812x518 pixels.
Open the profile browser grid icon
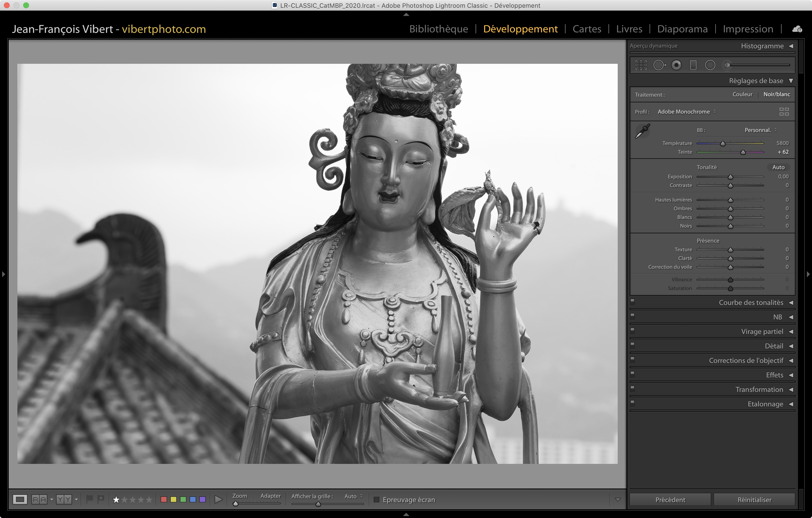click(x=784, y=112)
